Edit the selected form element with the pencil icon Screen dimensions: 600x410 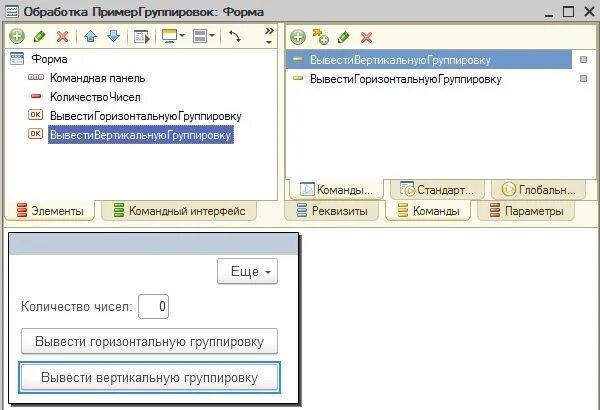(x=40, y=37)
